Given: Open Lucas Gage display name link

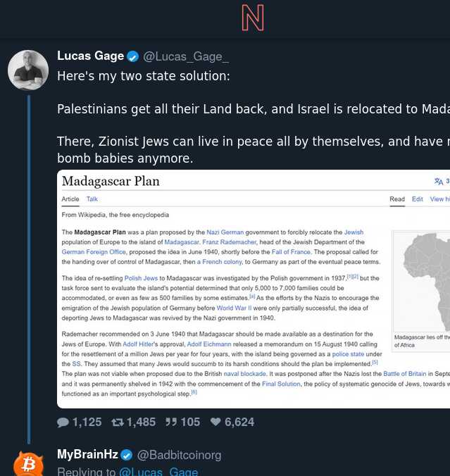Looking at the screenshot, I should [90, 56].
